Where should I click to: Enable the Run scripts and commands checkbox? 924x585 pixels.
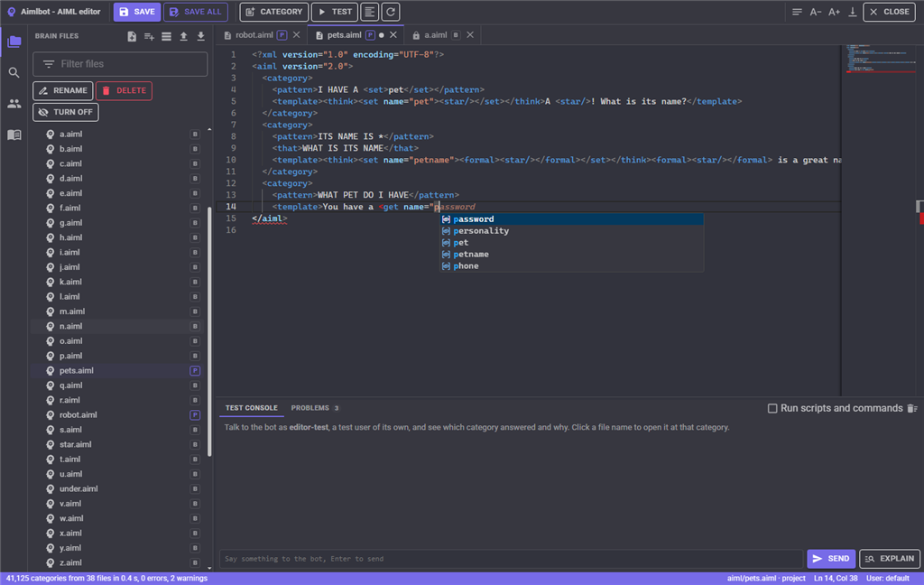(x=772, y=408)
